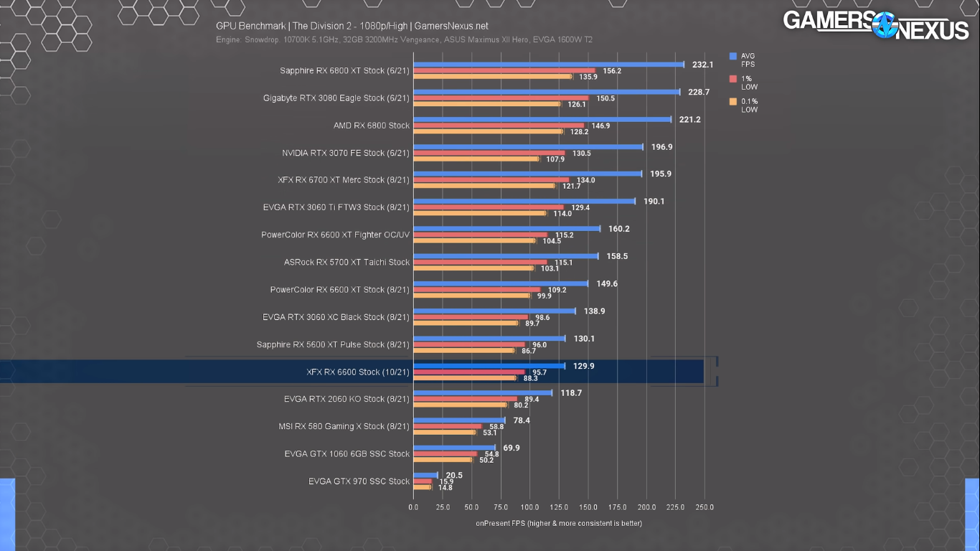Select the Engine: Snowdrop test bench subtitle
The image size is (980, 551).
(404, 40)
